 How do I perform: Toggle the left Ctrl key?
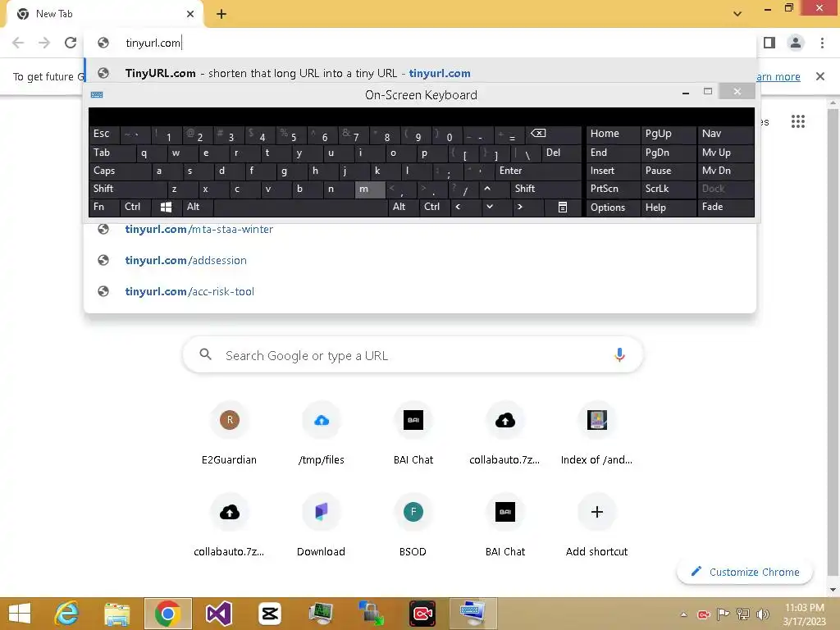tap(135, 208)
